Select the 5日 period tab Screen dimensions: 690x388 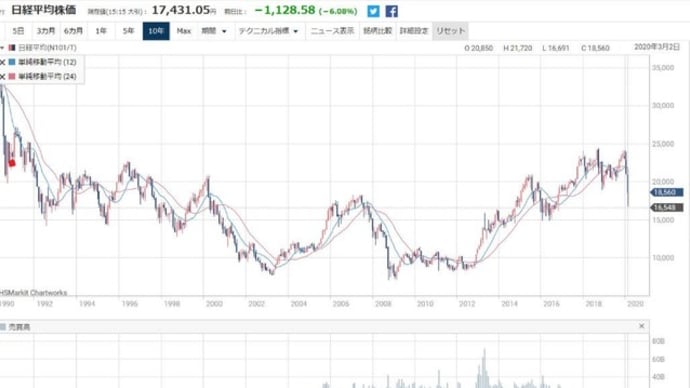(x=18, y=31)
